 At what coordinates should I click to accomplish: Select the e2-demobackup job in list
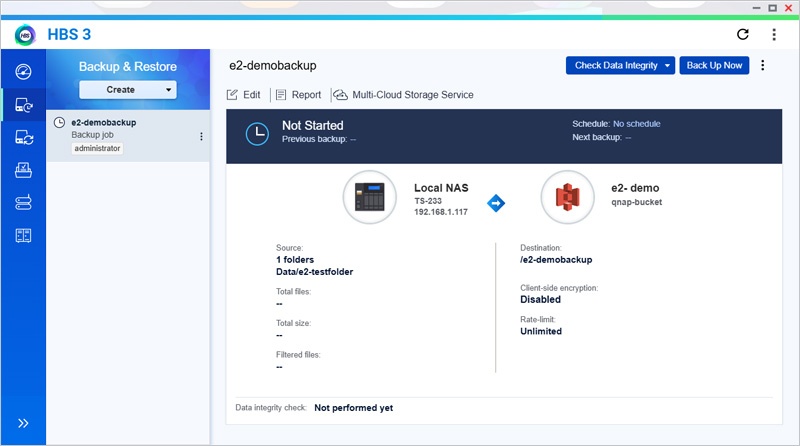[128, 136]
